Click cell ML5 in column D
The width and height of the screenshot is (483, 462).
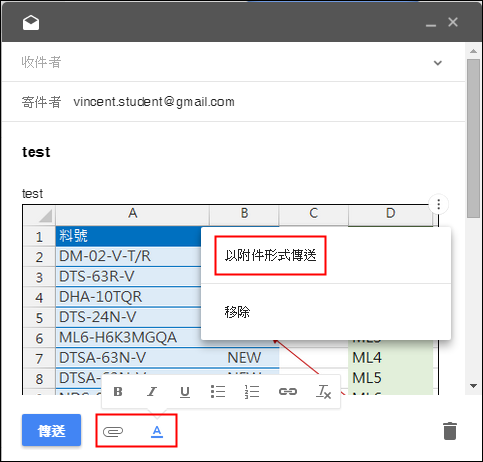(390, 378)
